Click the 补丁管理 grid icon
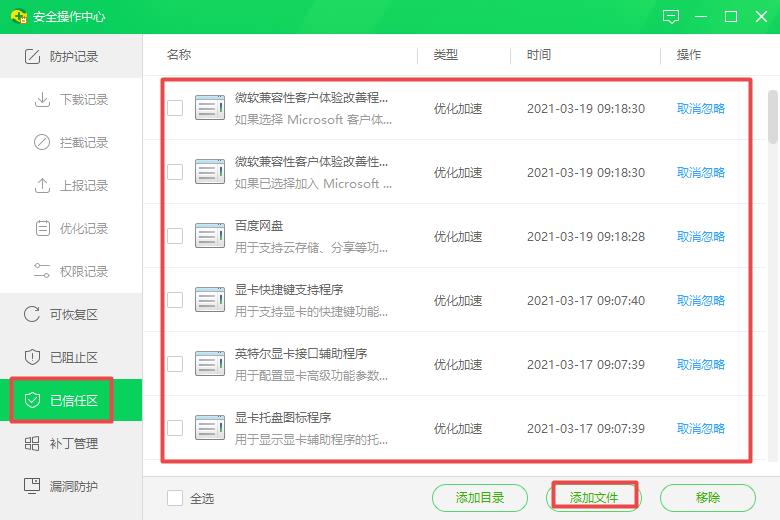Viewport: 780px width, 520px height. (x=32, y=444)
